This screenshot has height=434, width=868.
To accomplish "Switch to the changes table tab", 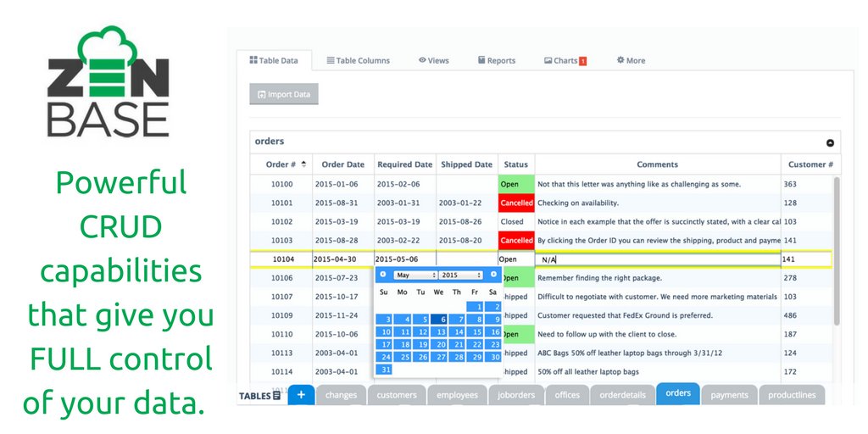I will coord(341,395).
